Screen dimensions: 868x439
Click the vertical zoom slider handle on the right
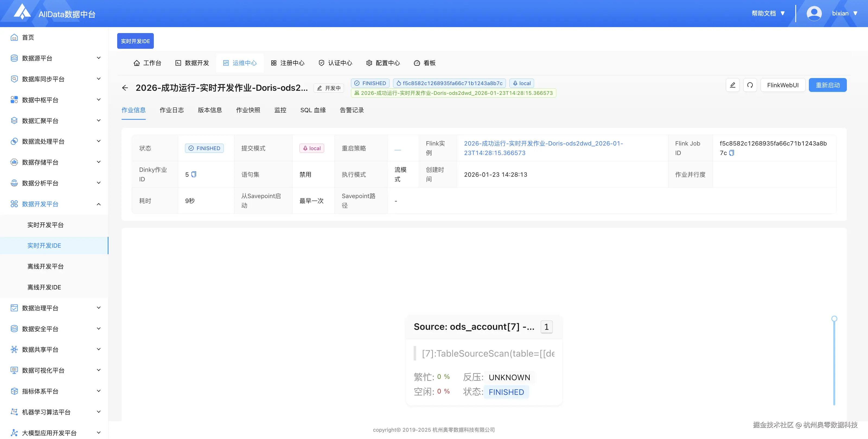click(x=834, y=318)
